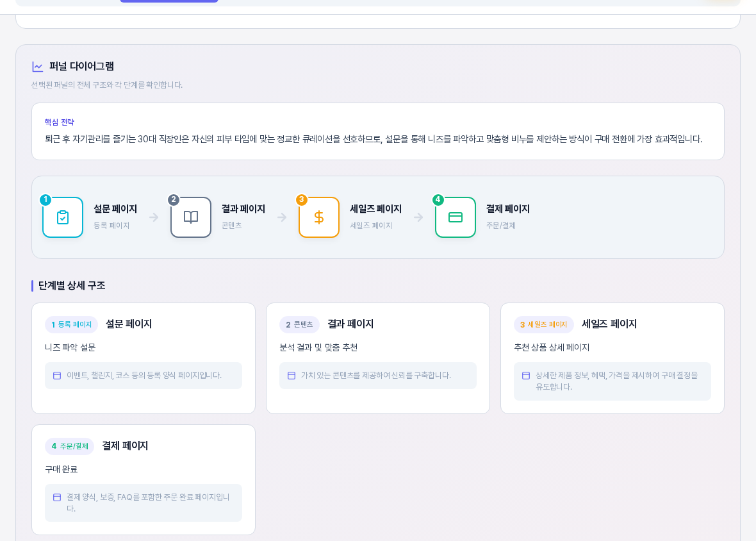Click step number 4 green badge
756x541 pixels.
[438, 199]
